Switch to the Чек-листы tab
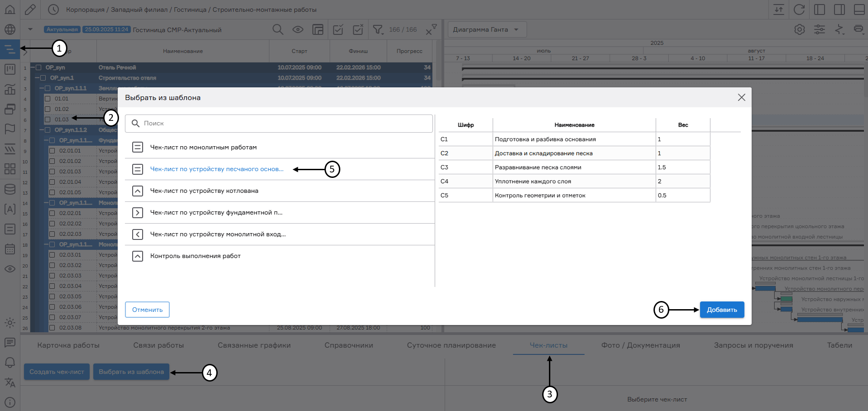 click(x=548, y=345)
